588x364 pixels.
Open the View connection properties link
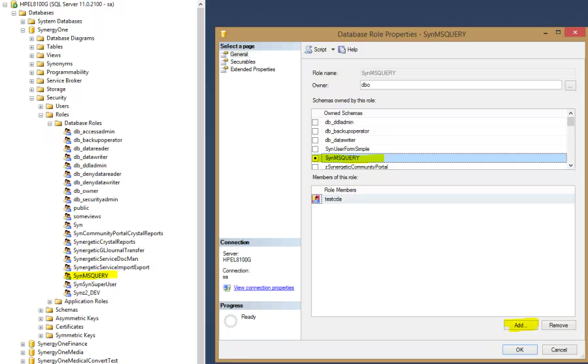click(263, 288)
